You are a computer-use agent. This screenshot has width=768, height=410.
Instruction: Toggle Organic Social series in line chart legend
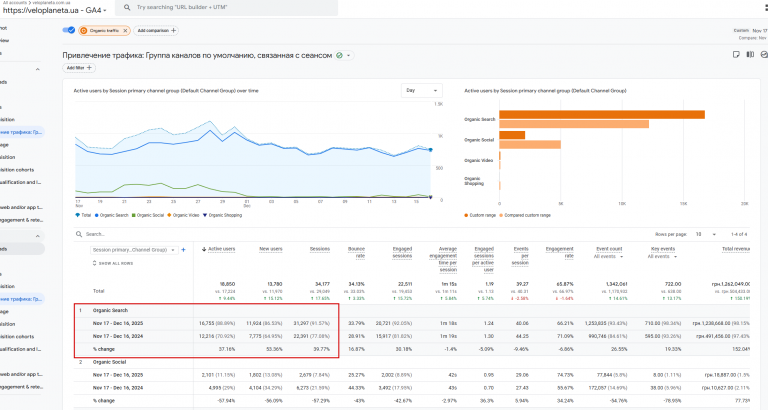click(x=148, y=215)
